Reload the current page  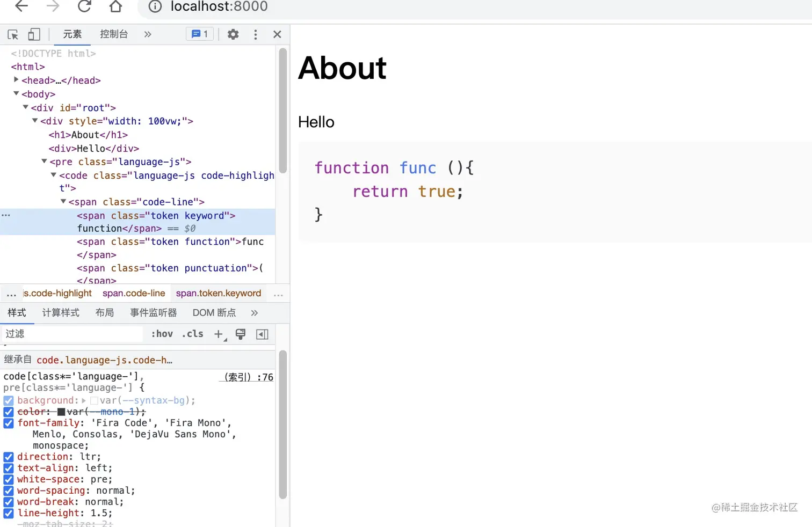point(84,6)
